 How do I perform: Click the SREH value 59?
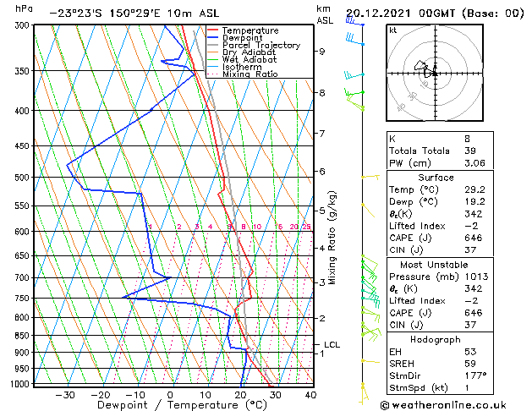coord(470,364)
